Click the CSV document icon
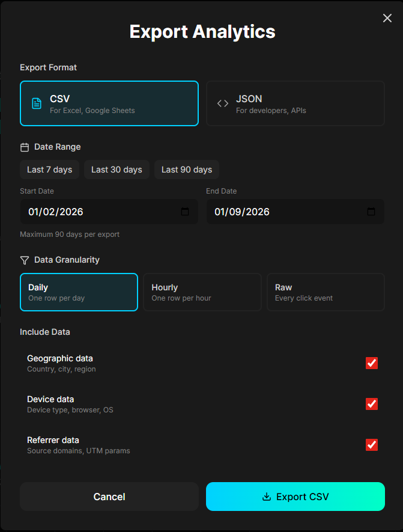 tap(35, 103)
